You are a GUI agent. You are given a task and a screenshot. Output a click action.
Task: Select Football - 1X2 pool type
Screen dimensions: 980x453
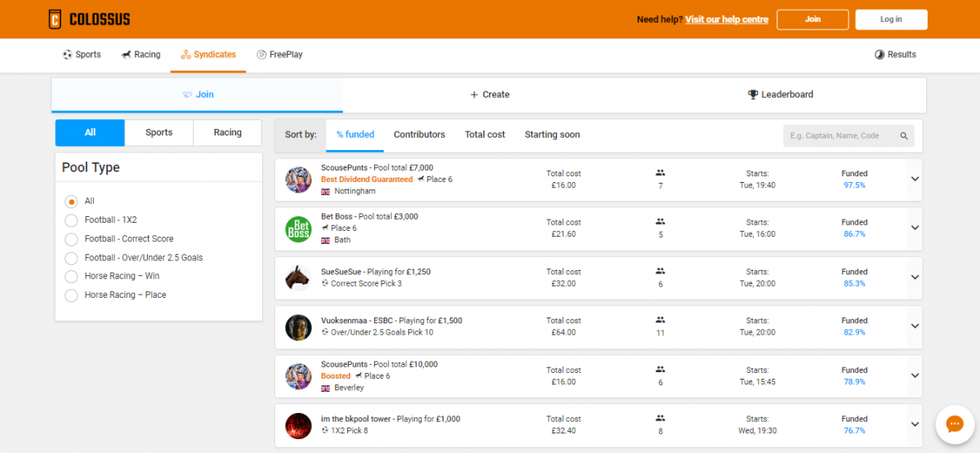(x=71, y=220)
